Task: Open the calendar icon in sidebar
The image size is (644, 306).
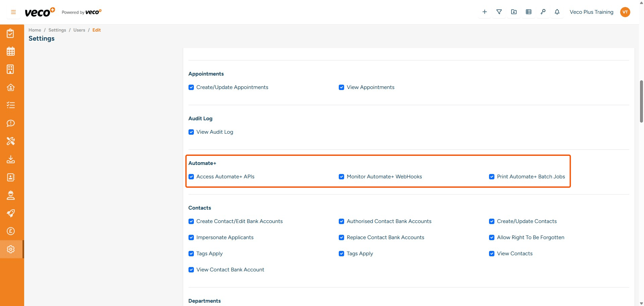Action: [11, 51]
